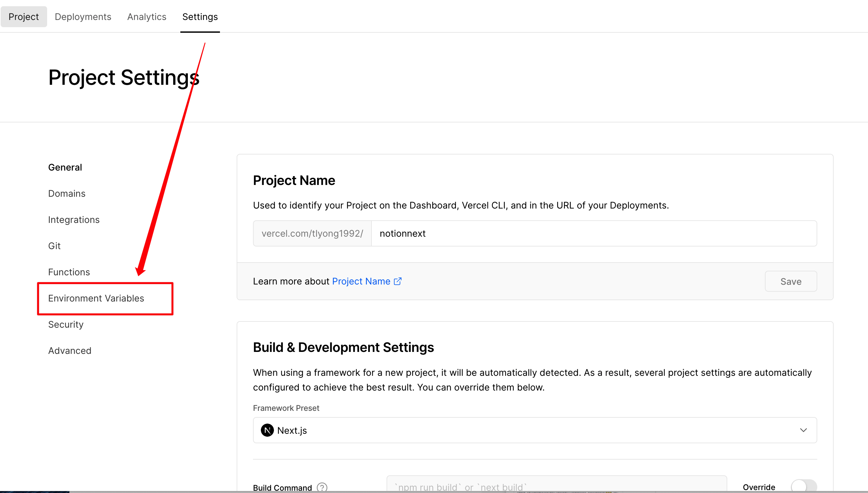
Task: Open the Project tab
Action: pos(24,17)
